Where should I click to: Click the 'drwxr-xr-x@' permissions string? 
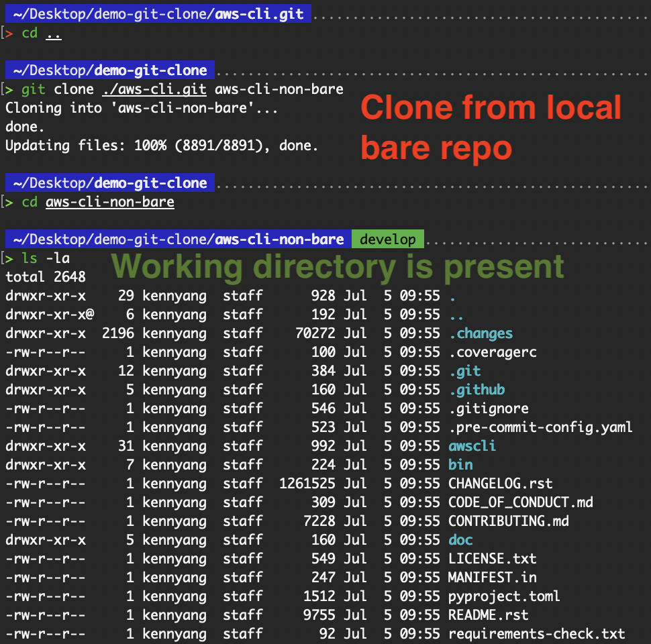coord(50,315)
